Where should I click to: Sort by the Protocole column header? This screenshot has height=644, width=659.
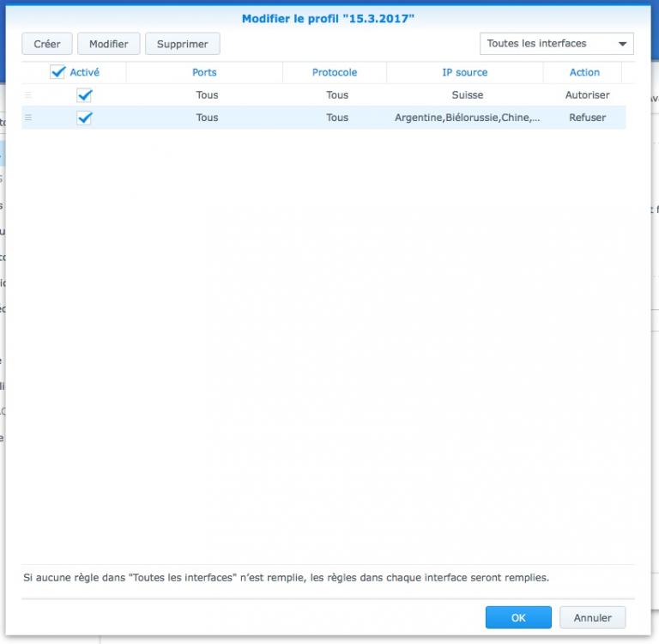coord(335,72)
